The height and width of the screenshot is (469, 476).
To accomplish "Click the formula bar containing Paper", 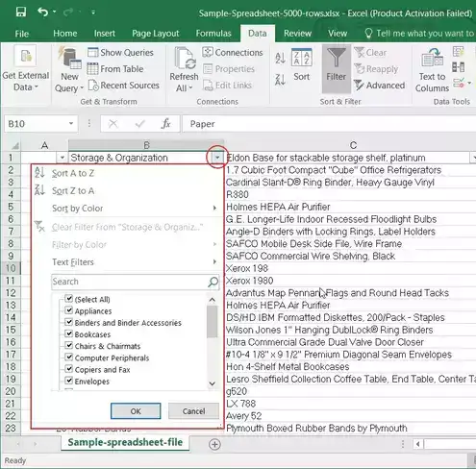I will (329, 124).
